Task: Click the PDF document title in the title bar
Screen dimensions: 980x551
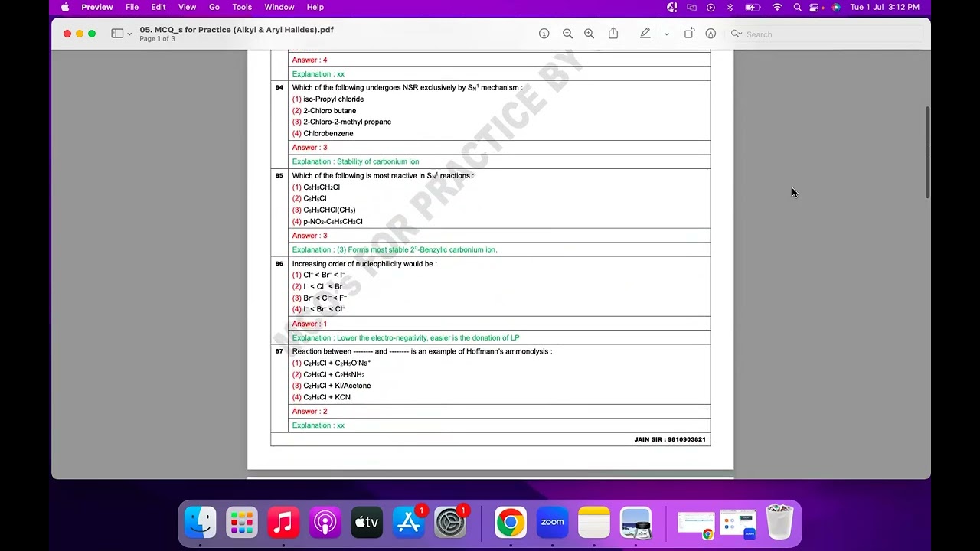Action: [x=237, y=30]
